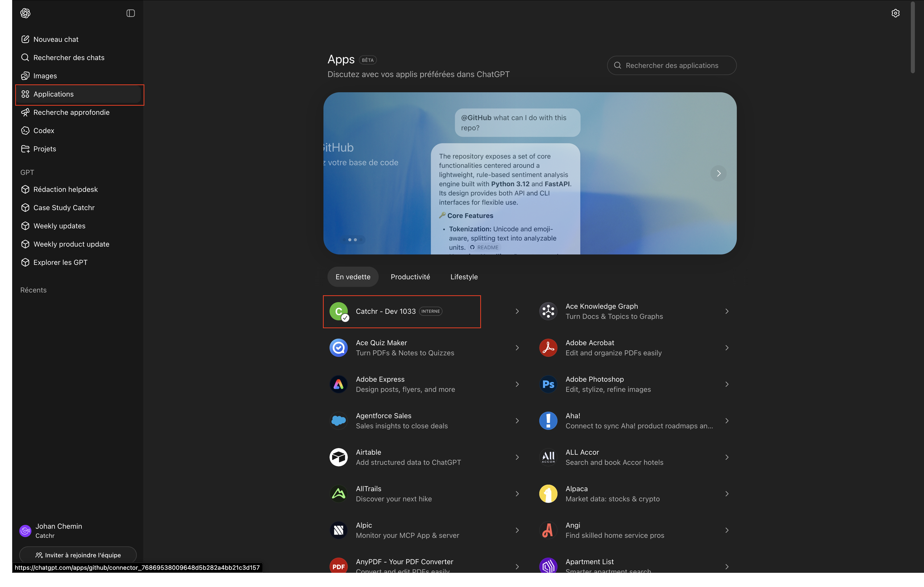
Task: Expand Catchr - Dev 1033 chevron
Action: 517,311
